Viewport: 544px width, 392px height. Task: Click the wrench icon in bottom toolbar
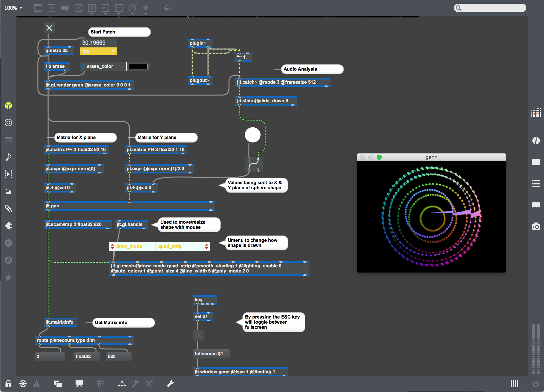[170, 384]
